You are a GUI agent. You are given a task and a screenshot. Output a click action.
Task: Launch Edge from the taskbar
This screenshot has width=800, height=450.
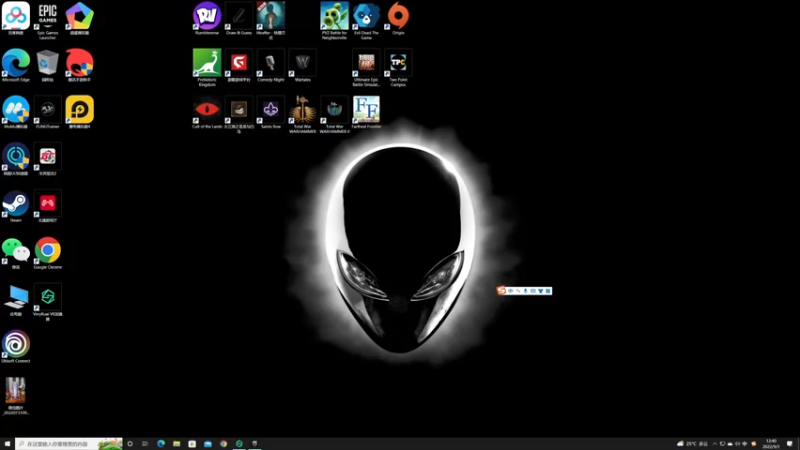pyautogui.click(x=161, y=444)
